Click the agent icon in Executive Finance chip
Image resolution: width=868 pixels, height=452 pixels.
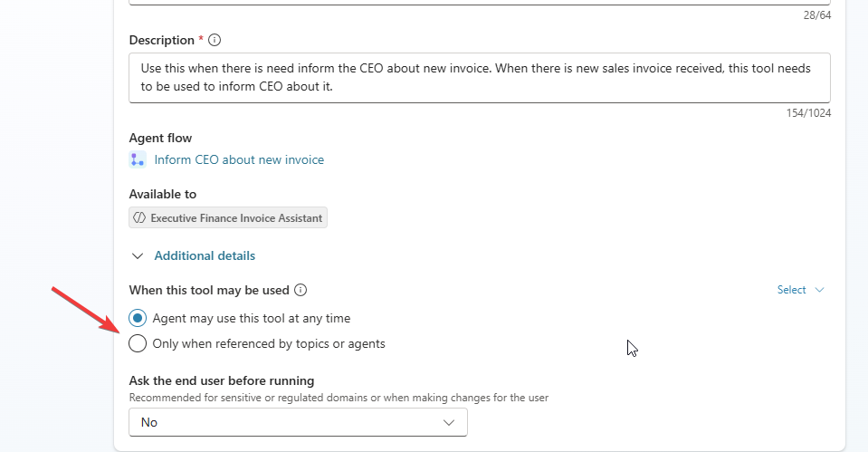pos(139,217)
